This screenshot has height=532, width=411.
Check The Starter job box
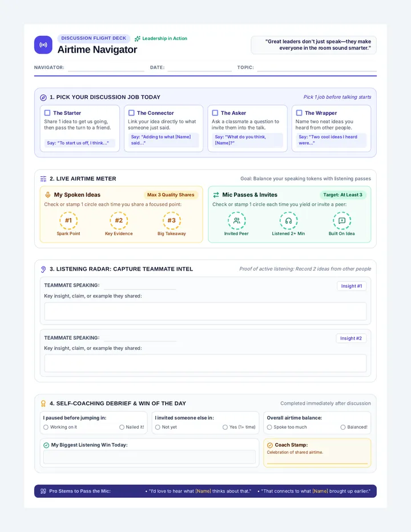tap(47, 112)
